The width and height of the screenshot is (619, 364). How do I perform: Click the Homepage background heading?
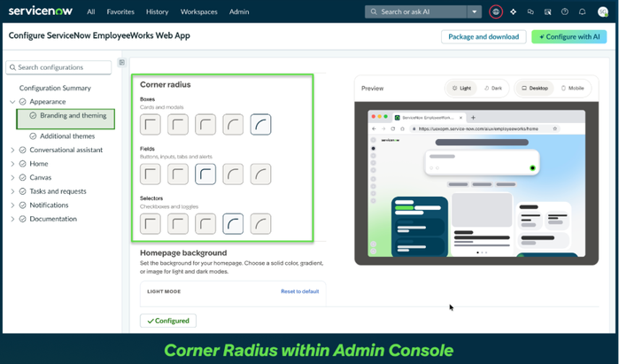[183, 252]
